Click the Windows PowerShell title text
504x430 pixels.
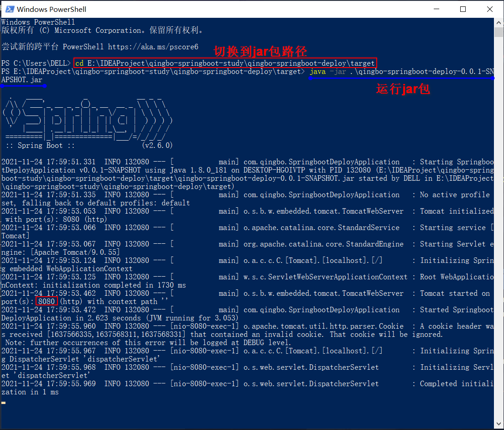click(x=52, y=9)
